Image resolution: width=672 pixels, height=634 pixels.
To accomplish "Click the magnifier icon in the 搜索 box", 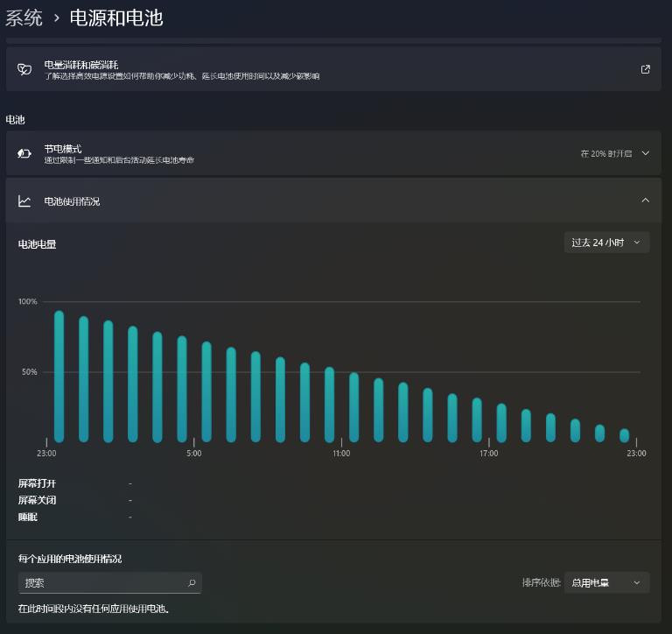I will tap(192, 583).
